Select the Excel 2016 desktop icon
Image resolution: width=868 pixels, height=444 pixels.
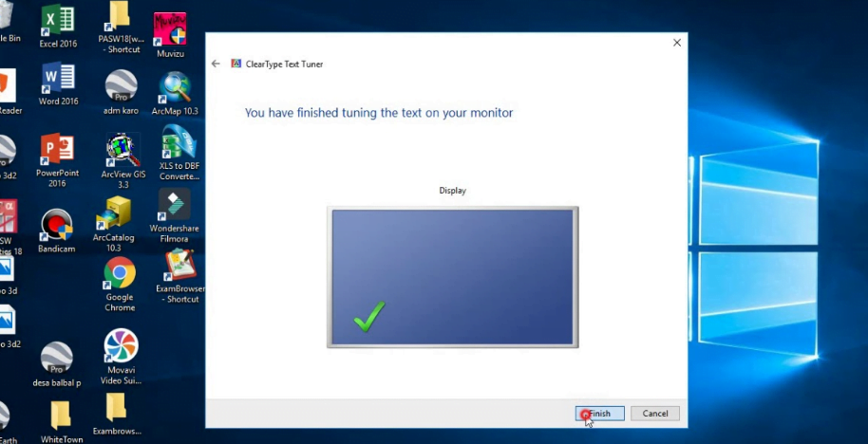coord(58,26)
